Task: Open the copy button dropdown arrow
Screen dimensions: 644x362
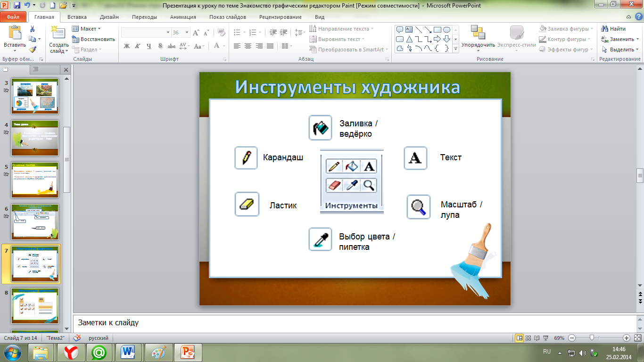Action: 40,39
